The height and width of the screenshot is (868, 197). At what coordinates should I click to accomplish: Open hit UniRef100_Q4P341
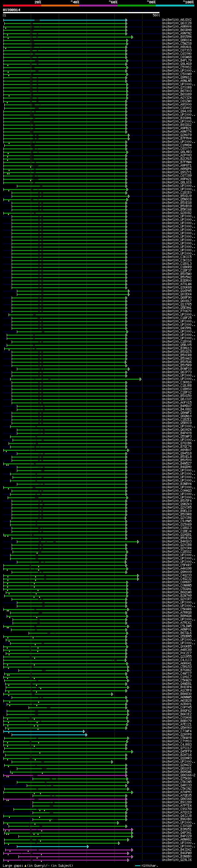pyautogui.click(x=176, y=833)
